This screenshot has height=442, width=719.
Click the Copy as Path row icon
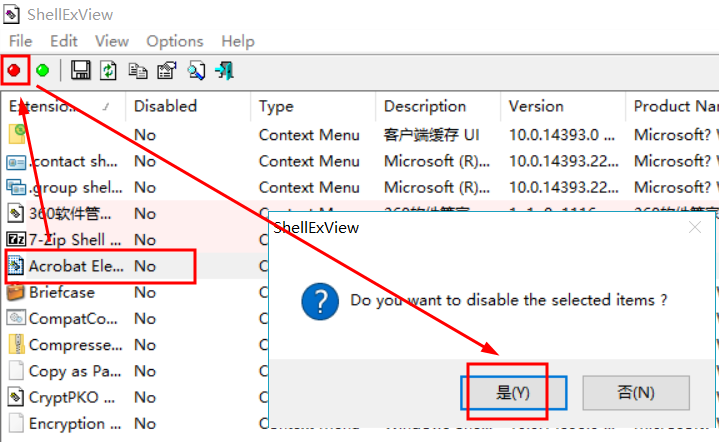click(16, 370)
